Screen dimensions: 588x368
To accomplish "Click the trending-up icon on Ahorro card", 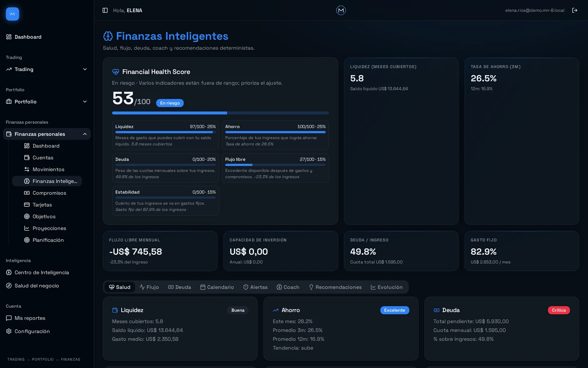I will click(276, 310).
